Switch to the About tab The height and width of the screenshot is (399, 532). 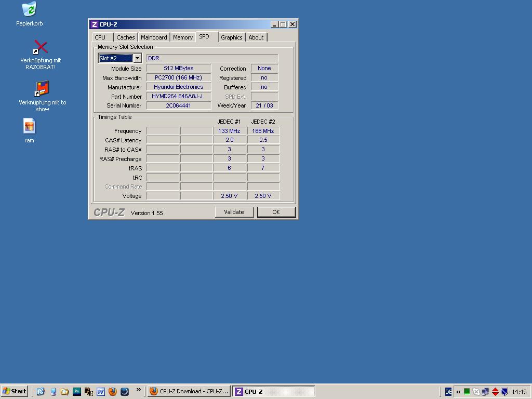[x=256, y=37]
